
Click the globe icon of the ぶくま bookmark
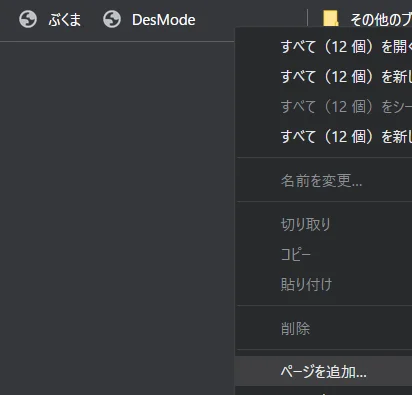28,19
